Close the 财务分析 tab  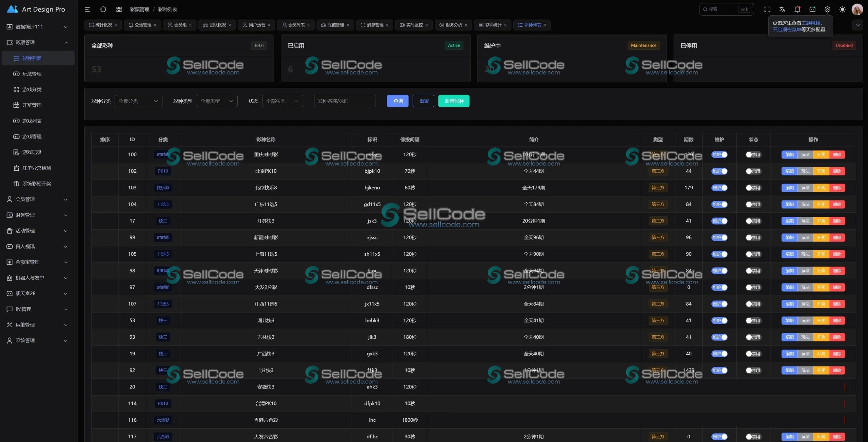466,25
